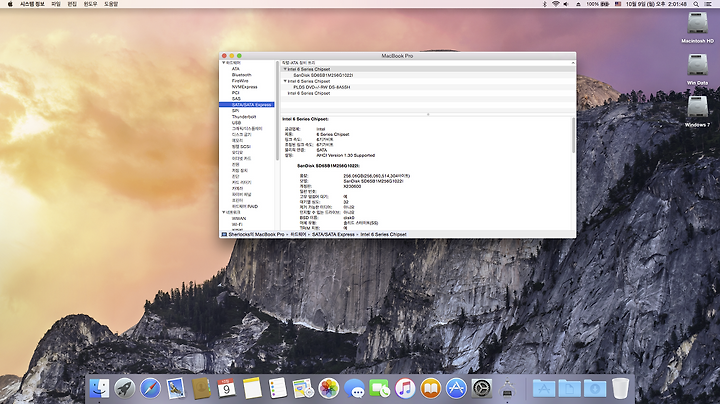
Task: Select WWAN under network sidebar section
Action: pyautogui.click(x=239, y=218)
